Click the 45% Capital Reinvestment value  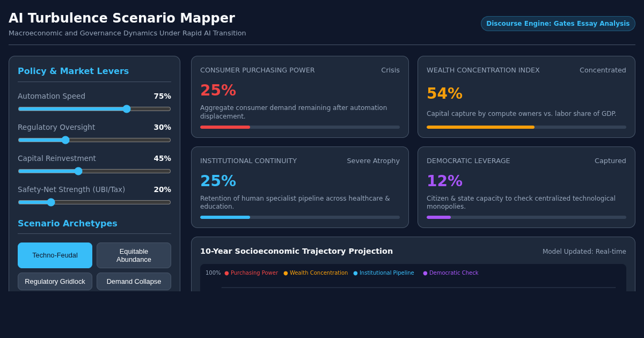click(x=162, y=158)
